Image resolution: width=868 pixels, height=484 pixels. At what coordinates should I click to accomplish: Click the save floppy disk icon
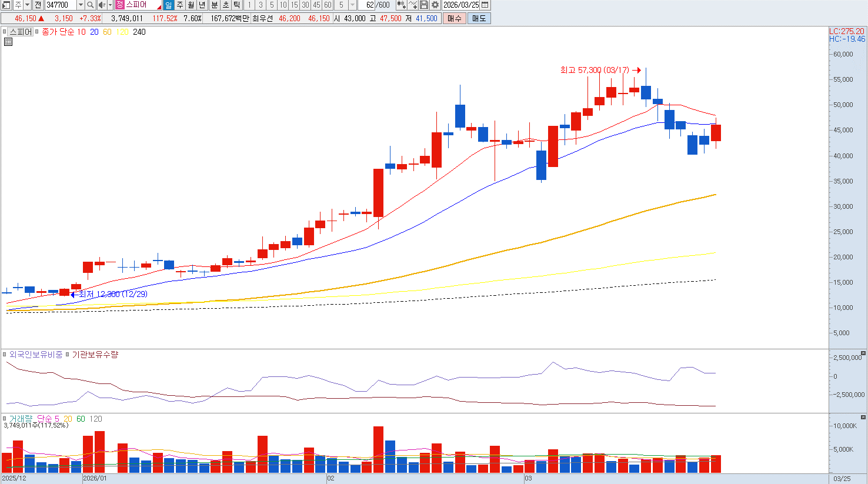tap(423, 5)
